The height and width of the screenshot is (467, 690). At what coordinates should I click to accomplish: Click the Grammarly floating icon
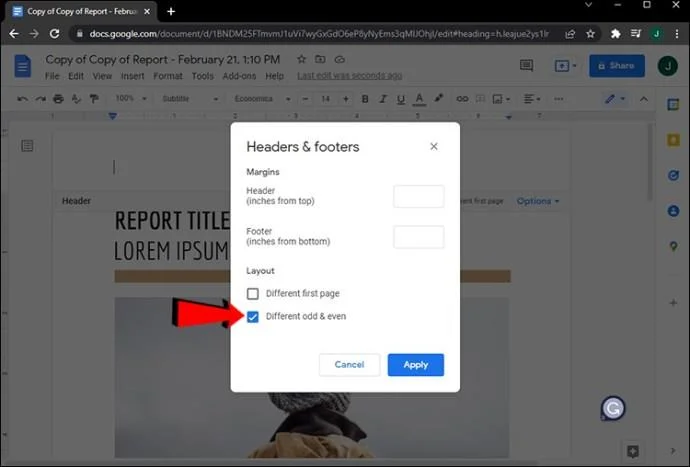point(613,408)
